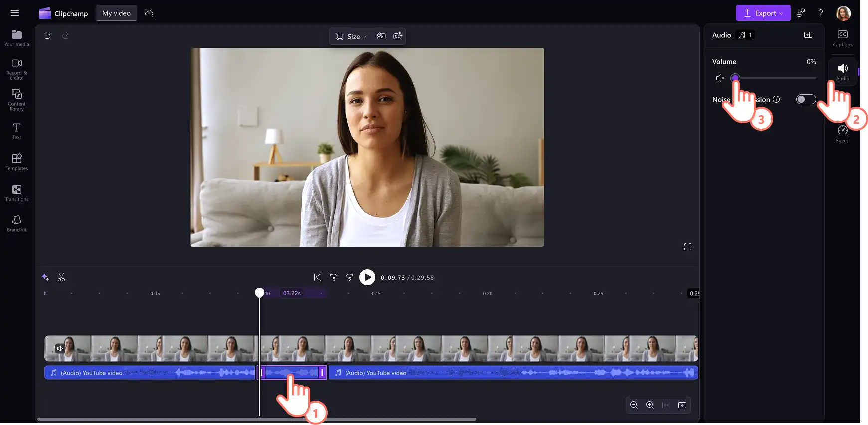Image resolution: width=868 pixels, height=425 pixels.
Task: Click the Volume slider track
Action: click(775, 78)
